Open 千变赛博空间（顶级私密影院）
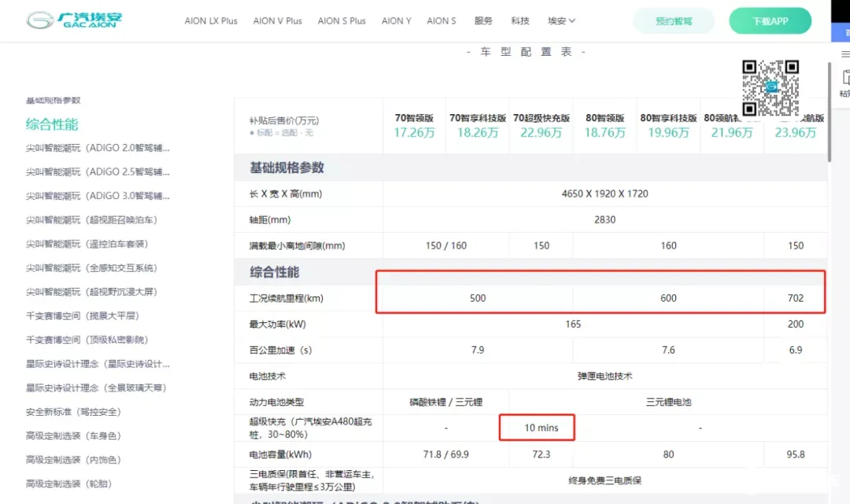850x504 pixels. [x=87, y=340]
